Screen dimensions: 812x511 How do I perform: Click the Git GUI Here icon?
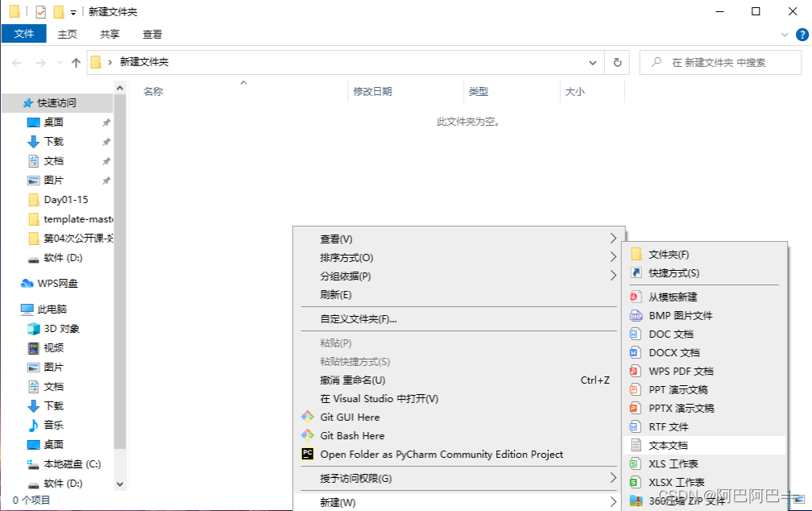click(308, 417)
